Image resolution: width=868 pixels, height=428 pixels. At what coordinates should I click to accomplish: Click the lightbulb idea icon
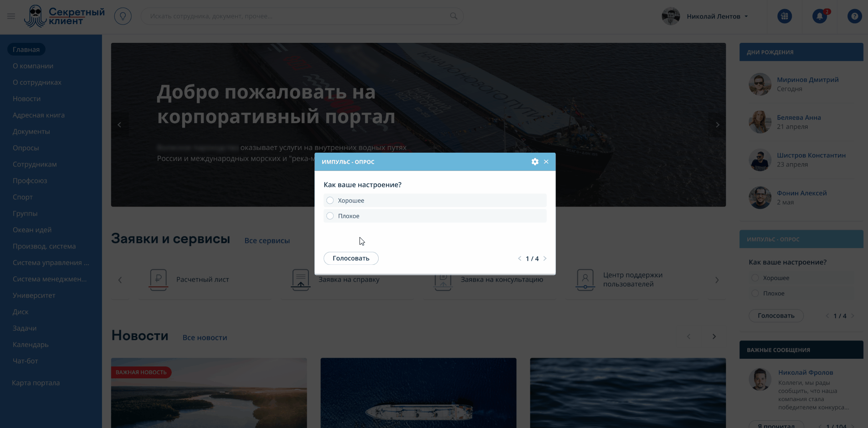click(123, 16)
